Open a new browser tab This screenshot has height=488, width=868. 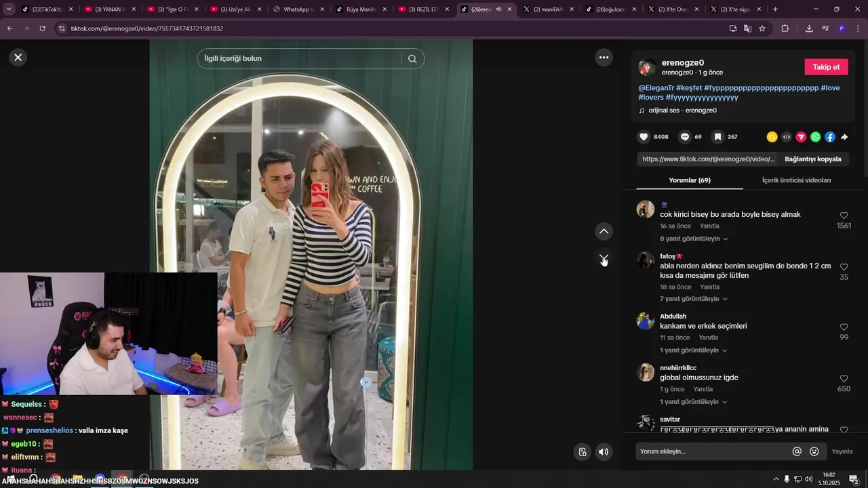775,9
